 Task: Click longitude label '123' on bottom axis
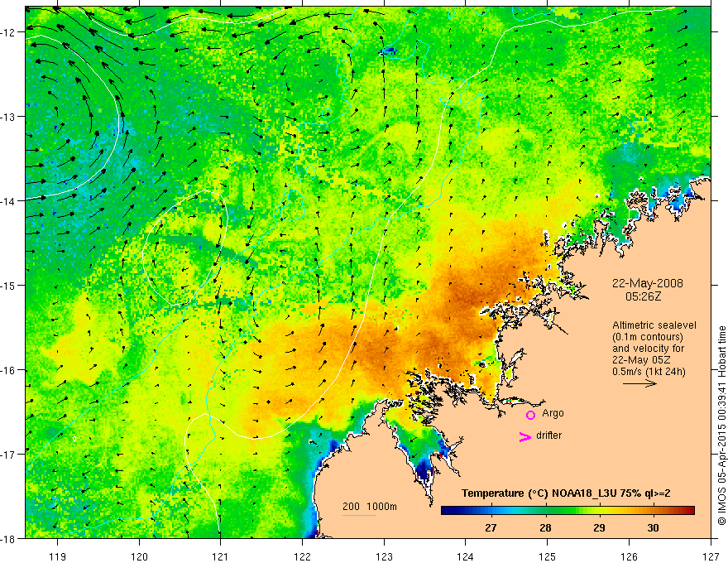(384, 556)
